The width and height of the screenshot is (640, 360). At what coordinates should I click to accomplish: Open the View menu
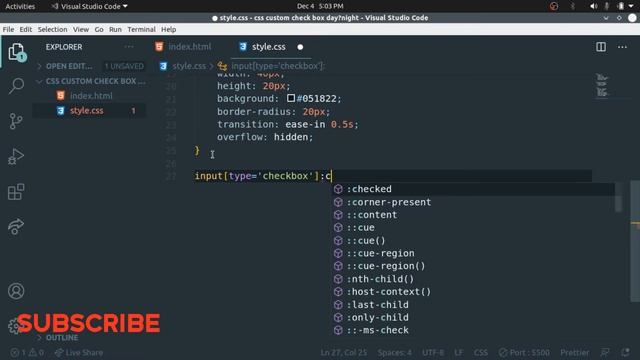coord(81,29)
